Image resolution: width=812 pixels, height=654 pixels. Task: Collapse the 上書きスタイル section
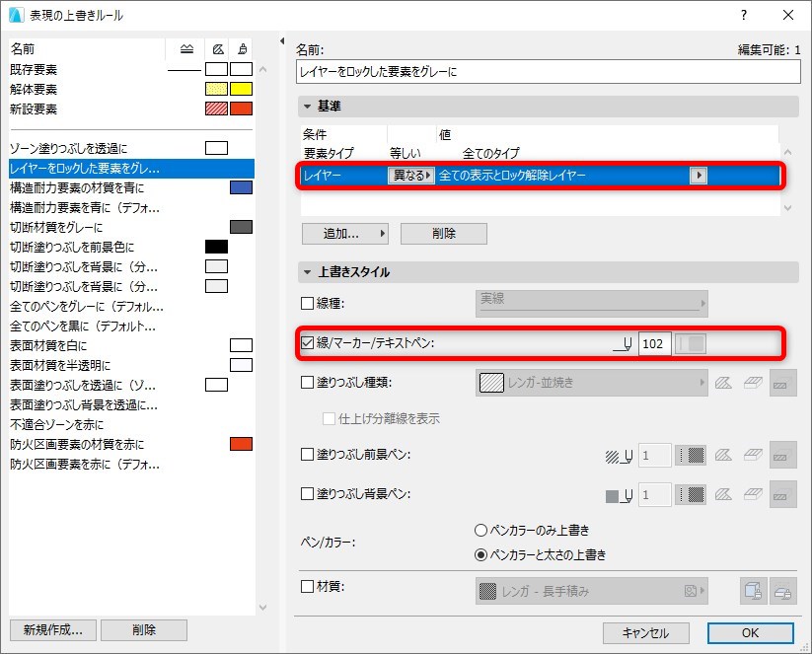[307, 272]
